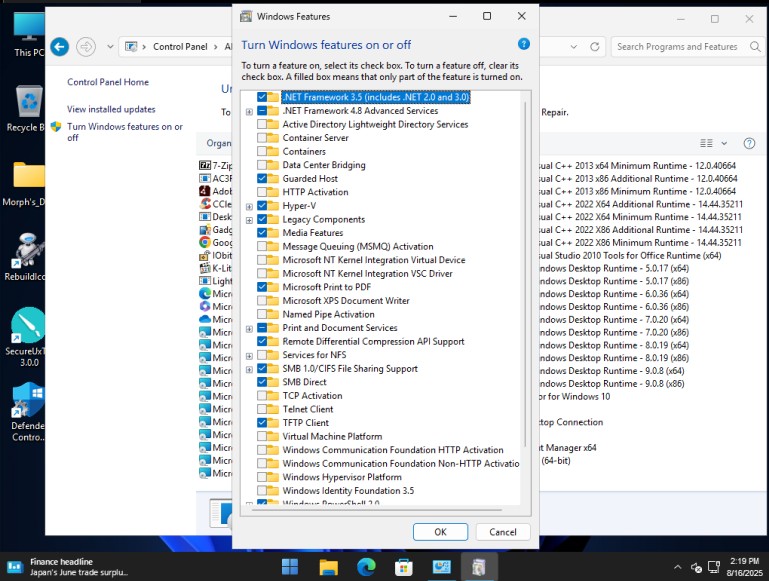Click the Control Panel taskbar icon
Screen dimensions: 769x581
pos(441,567)
